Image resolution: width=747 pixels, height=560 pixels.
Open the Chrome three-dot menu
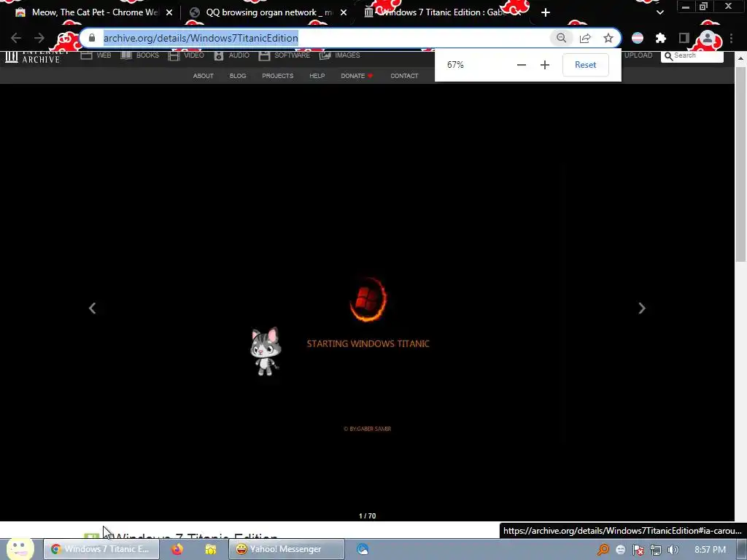click(x=731, y=38)
